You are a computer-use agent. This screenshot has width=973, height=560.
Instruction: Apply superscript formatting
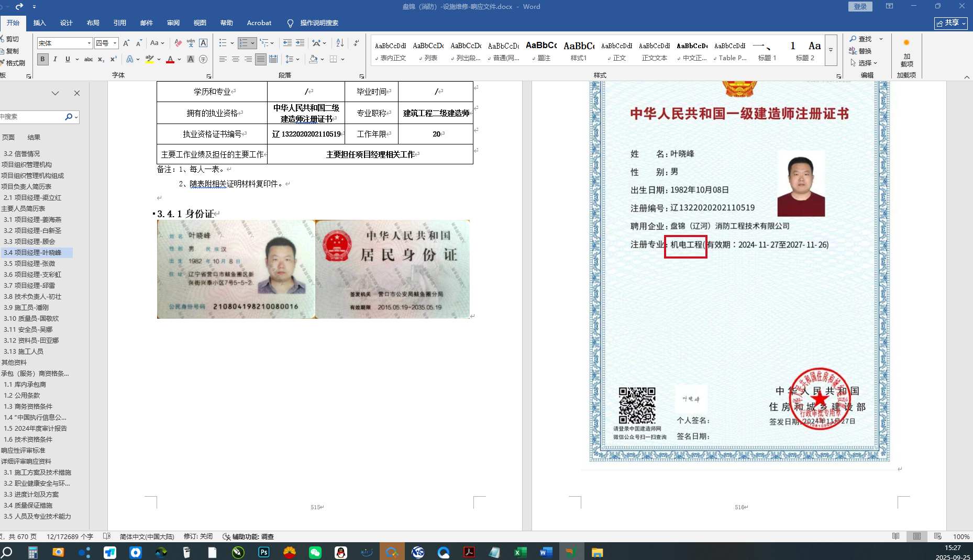(114, 59)
